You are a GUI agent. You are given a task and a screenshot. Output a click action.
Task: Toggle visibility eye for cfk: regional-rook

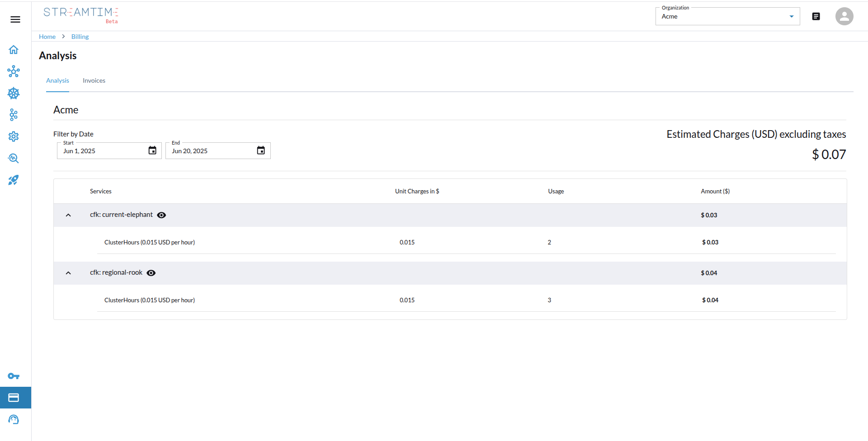pyautogui.click(x=151, y=273)
